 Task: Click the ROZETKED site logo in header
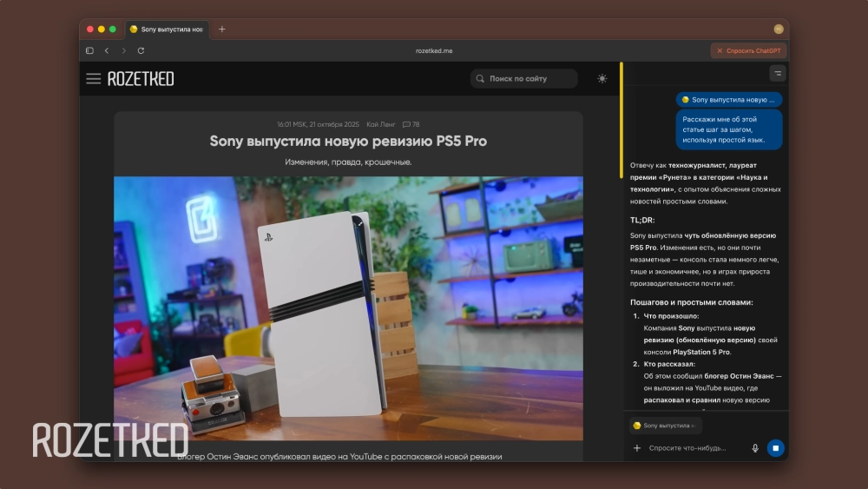pos(141,79)
